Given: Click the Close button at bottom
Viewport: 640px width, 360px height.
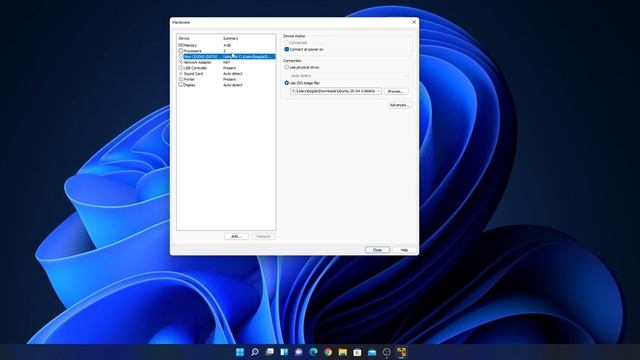Looking at the screenshot, I should 377,250.
